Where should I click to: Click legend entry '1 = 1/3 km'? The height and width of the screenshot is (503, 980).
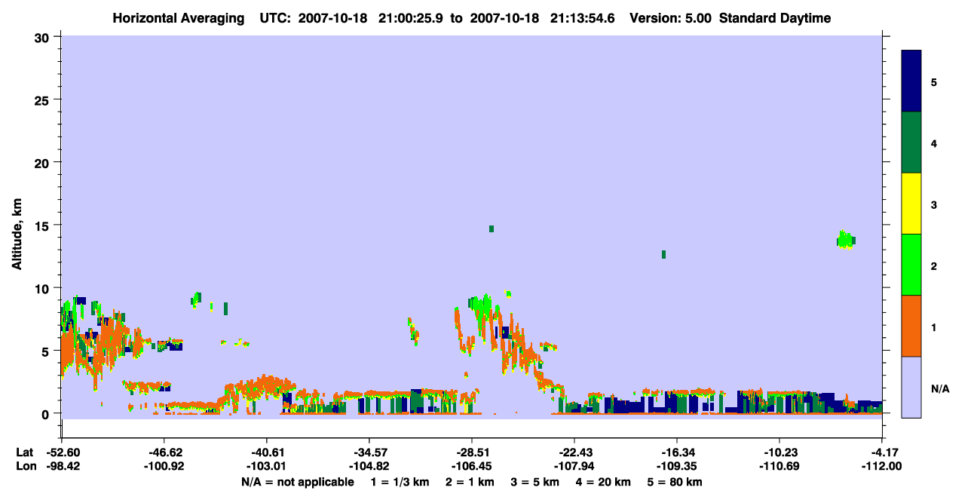400,482
